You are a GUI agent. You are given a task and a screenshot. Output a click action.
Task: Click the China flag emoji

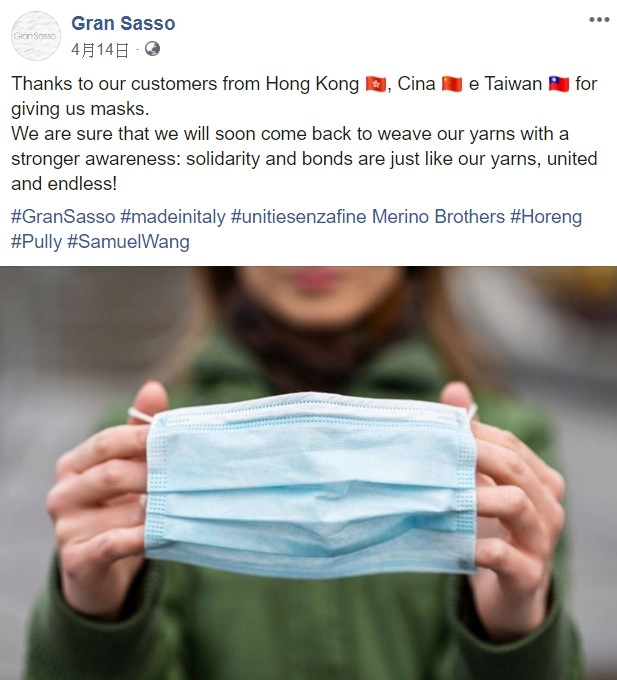coord(452,84)
